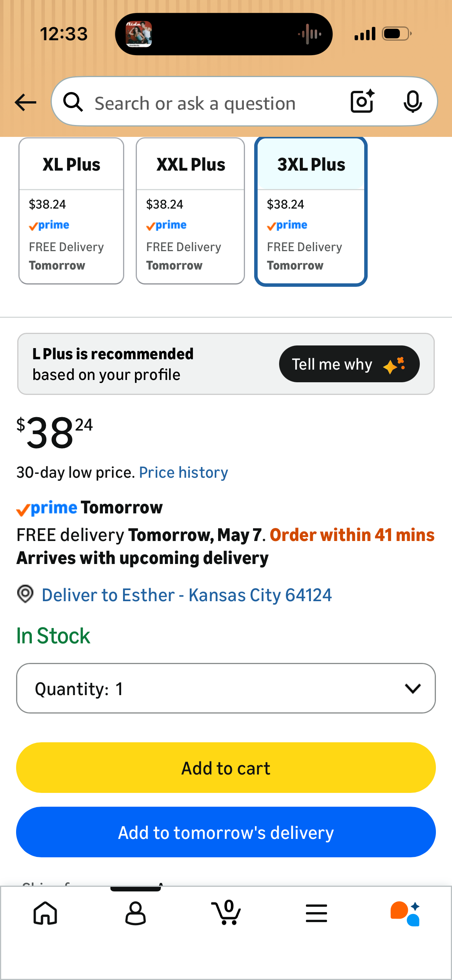Tap the back arrow icon
Image resolution: width=452 pixels, height=980 pixels.
coord(25,102)
